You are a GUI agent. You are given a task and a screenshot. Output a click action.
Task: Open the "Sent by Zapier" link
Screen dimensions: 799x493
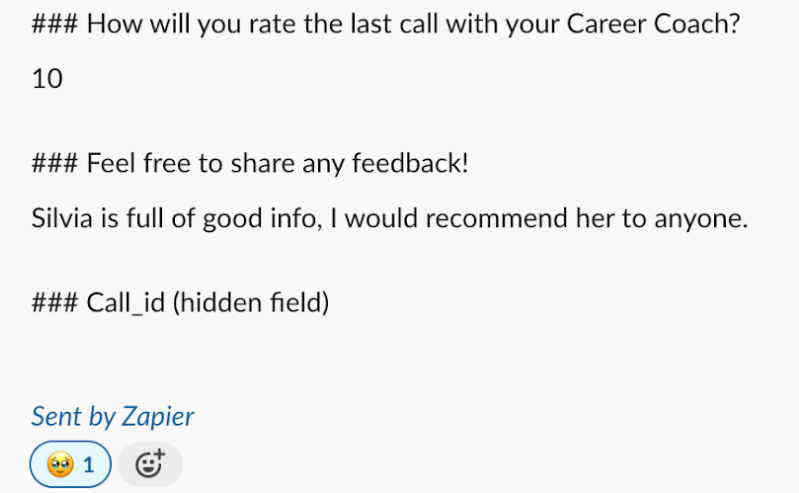point(112,416)
